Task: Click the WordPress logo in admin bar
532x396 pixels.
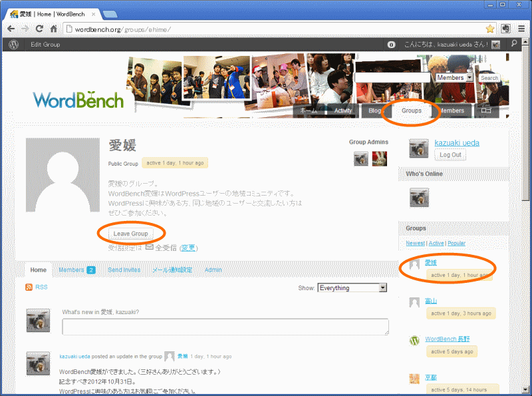Action: [13, 45]
